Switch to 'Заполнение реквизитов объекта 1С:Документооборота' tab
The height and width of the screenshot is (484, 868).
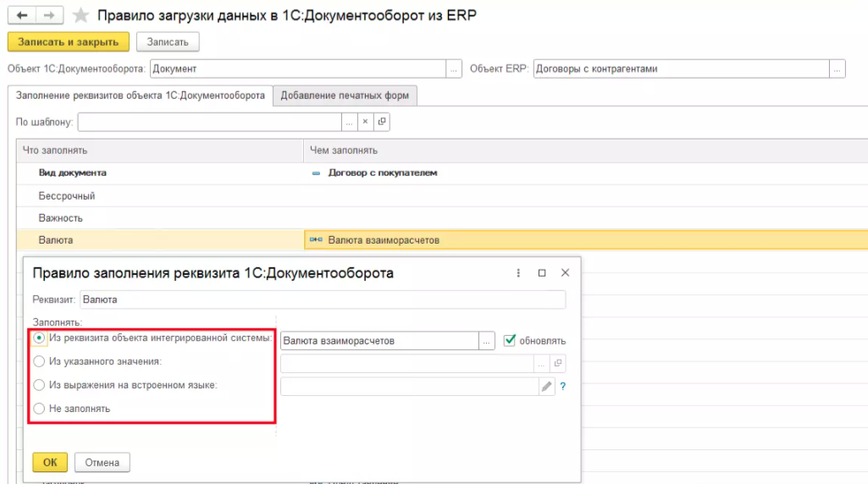pos(140,96)
